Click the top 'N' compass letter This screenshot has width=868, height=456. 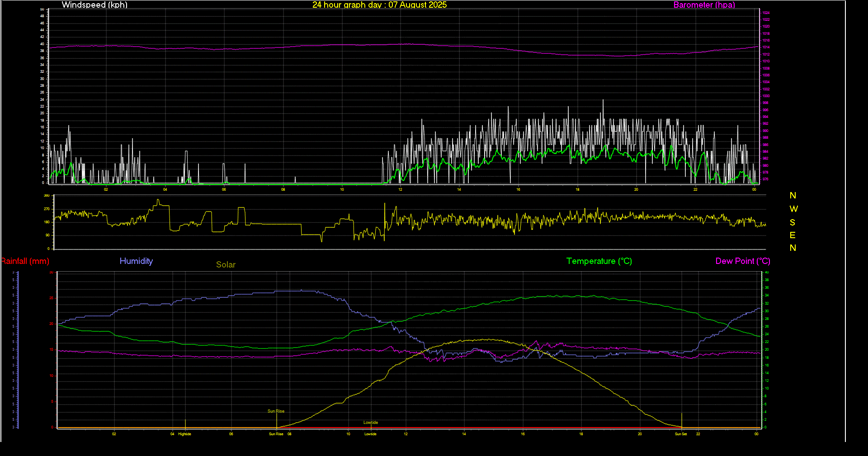[x=793, y=196]
